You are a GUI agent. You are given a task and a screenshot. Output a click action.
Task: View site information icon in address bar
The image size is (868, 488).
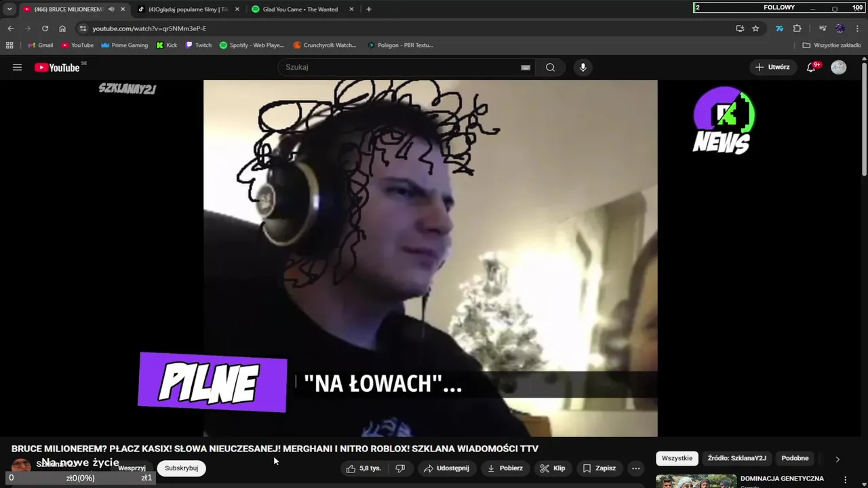coord(83,28)
